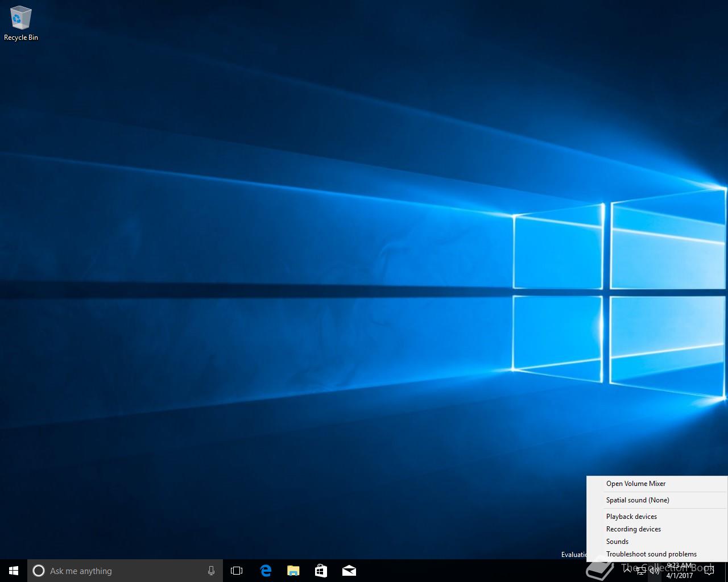728x582 pixels.
Task: Select Recording devices in context menu
Action: click(657, 529)
